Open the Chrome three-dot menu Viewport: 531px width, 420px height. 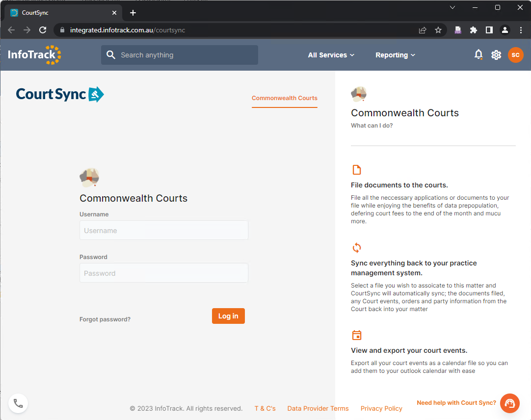[521, 30]
